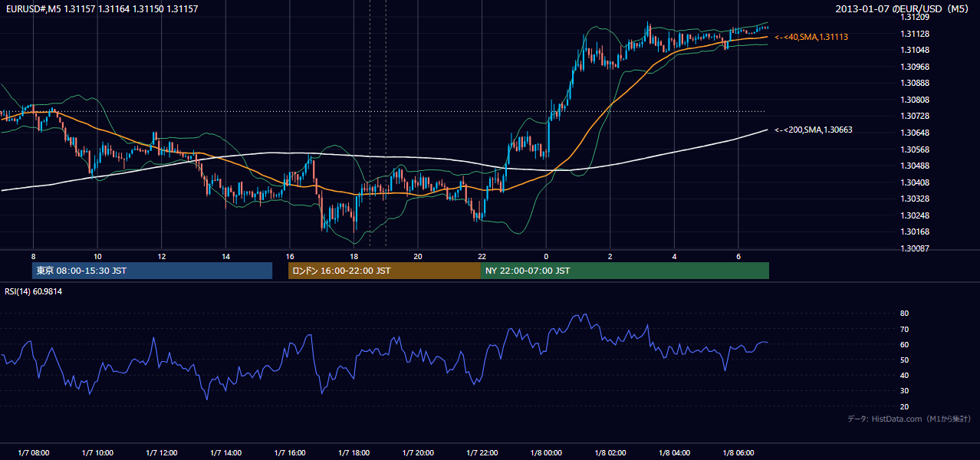Select the 200 SMA 1.30663 label
980x460 pixels.
coord(814,130)
